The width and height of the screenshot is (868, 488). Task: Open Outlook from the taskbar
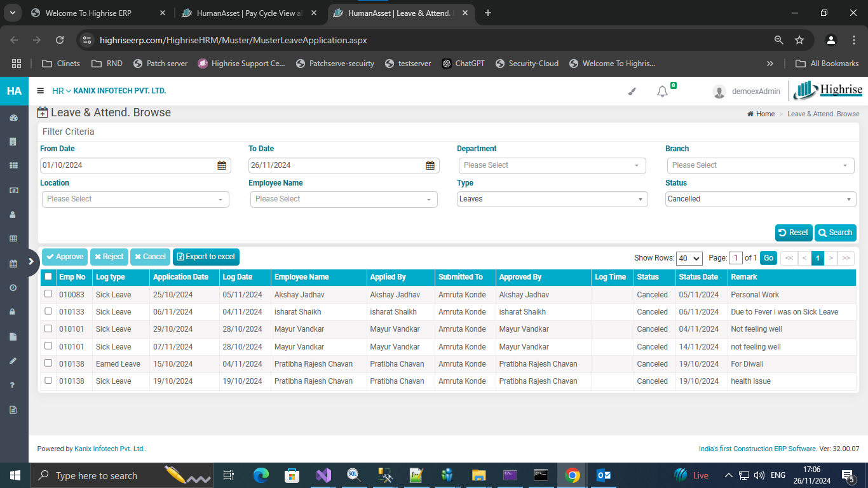point(604,475)
